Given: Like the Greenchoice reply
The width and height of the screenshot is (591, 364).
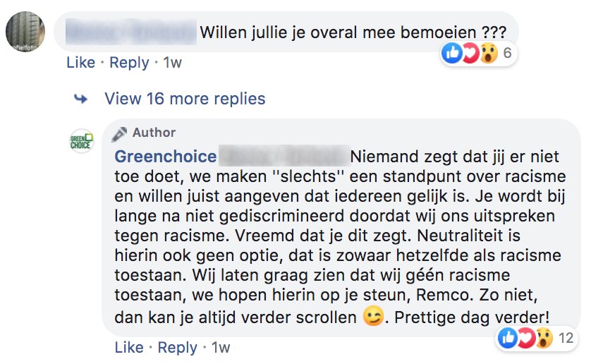Looking at the screenshot, I should [128, 348].
